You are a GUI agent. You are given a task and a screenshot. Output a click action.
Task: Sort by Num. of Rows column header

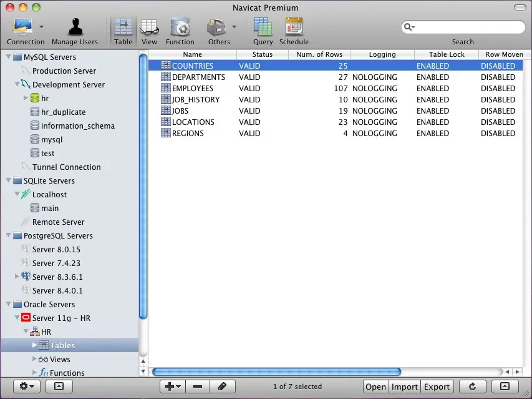[319, 54]
